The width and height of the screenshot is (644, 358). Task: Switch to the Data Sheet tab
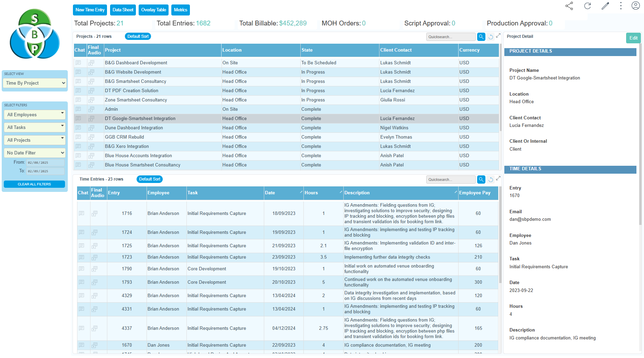coord(123,10)
